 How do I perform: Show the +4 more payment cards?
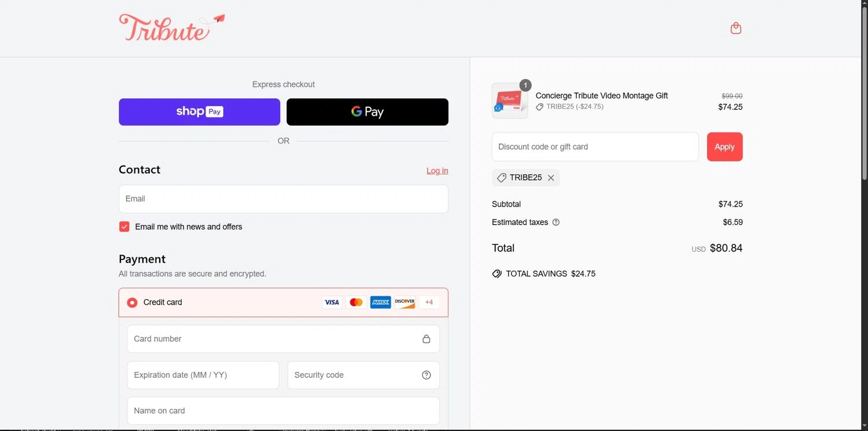[x=429, y=302]
